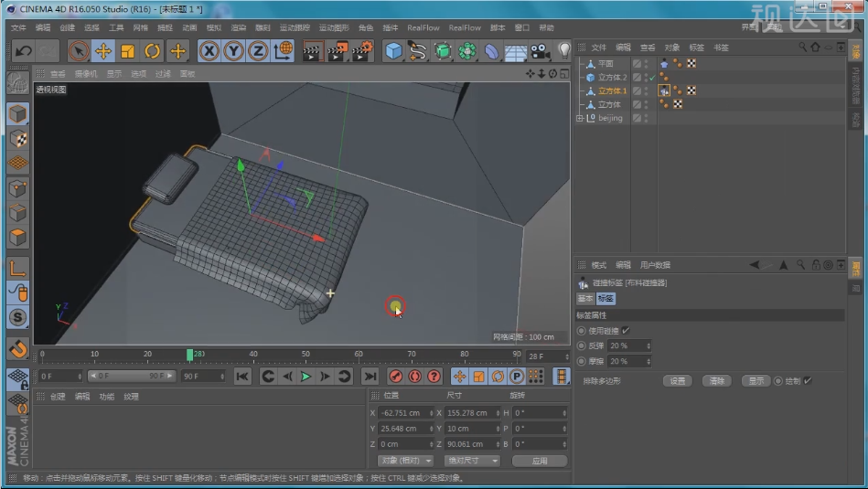Add a camera object
The image size is (868, 489).
(540, 51)
